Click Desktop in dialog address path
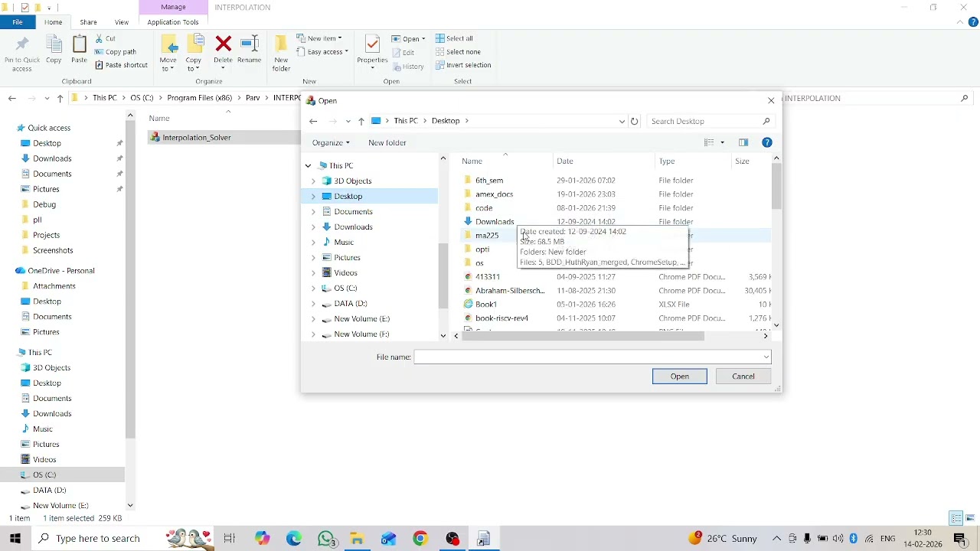 (446, 121)
